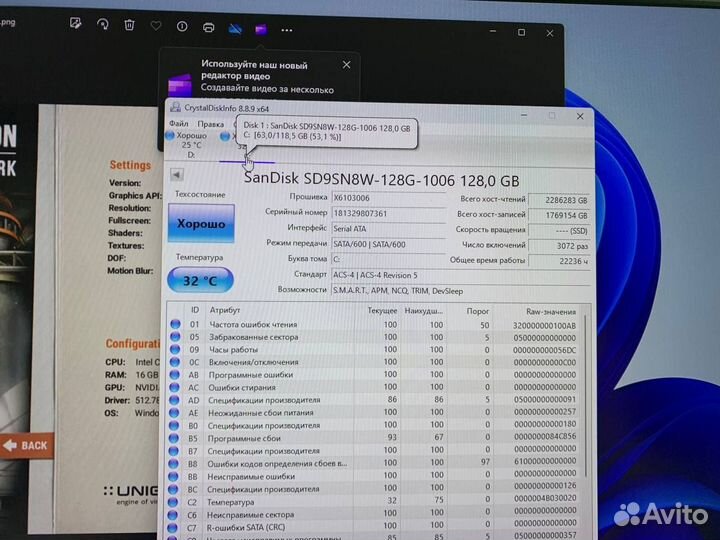
Task: Select row 0C Включения/отключения
Action: (x=374, y=362)
